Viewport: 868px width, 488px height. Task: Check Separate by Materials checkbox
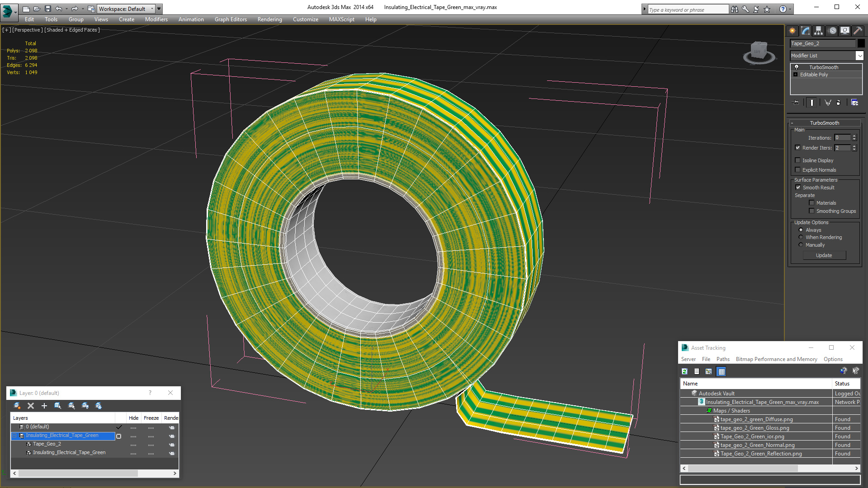tap(811, 203)
